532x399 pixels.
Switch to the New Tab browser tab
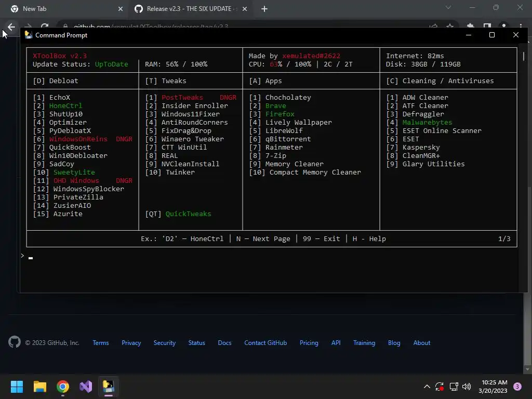(x=66, y=9)
